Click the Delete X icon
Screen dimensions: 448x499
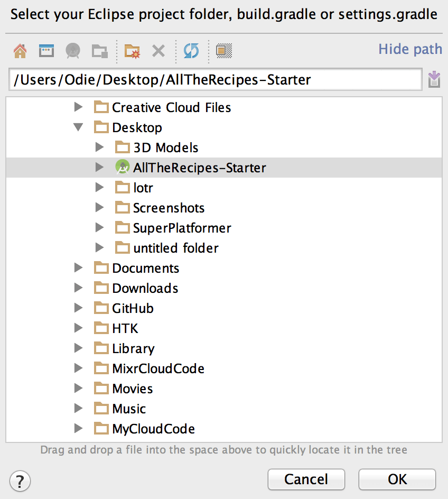coord(158,51)
